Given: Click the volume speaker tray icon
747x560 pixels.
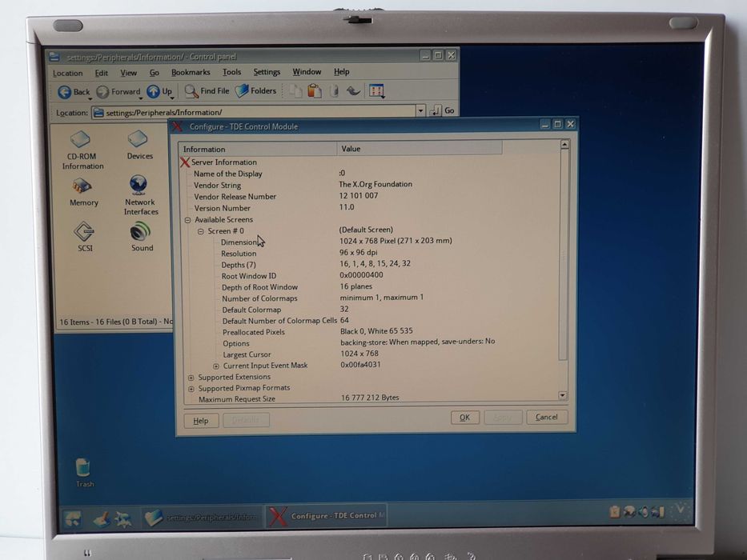Looking at the screenshot, I should 644,512.
